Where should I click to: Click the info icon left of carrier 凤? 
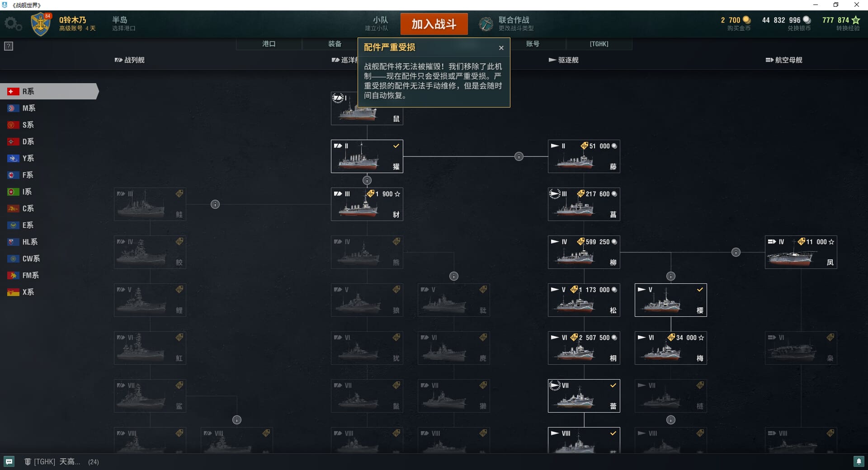coord(736,252)
